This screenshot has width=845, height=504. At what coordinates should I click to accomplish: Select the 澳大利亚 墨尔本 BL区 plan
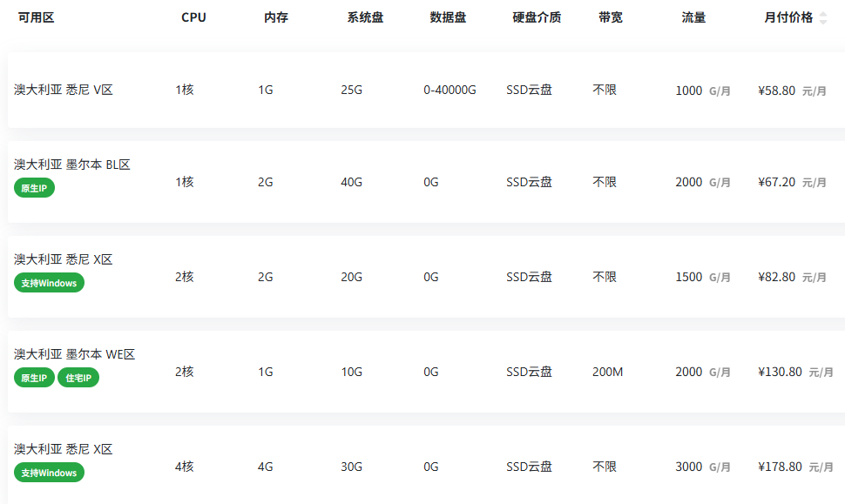tap(72, 165)
